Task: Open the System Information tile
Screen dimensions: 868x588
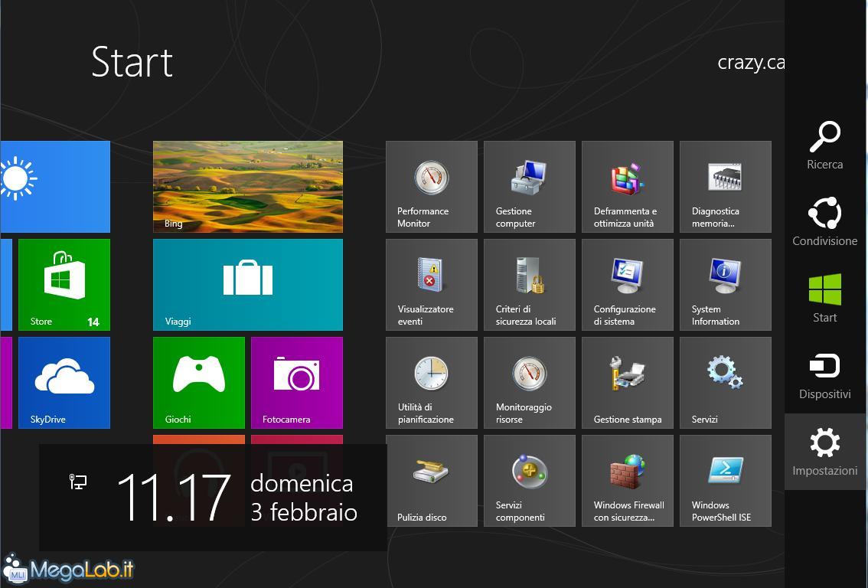Action: pyautogui.click(x=725, y=285)
